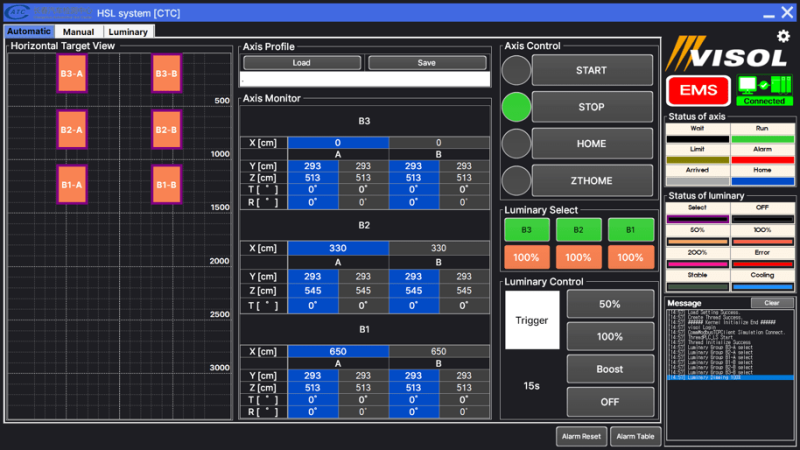Viewport: 800px width, 450px height.
Task: Click the green Run status swatch
Action: pos(762,139)
